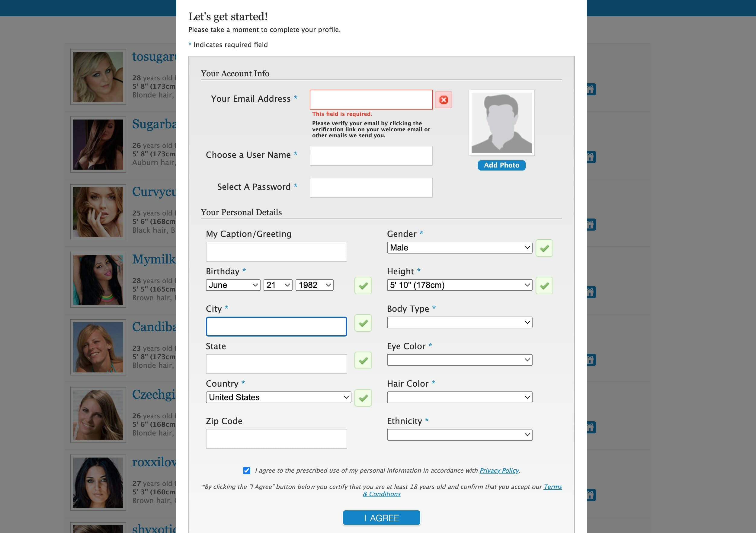The width and height of the screenshot is (756, 533).
Task: Click the clear email field icon
Action: tap(443, 100)
